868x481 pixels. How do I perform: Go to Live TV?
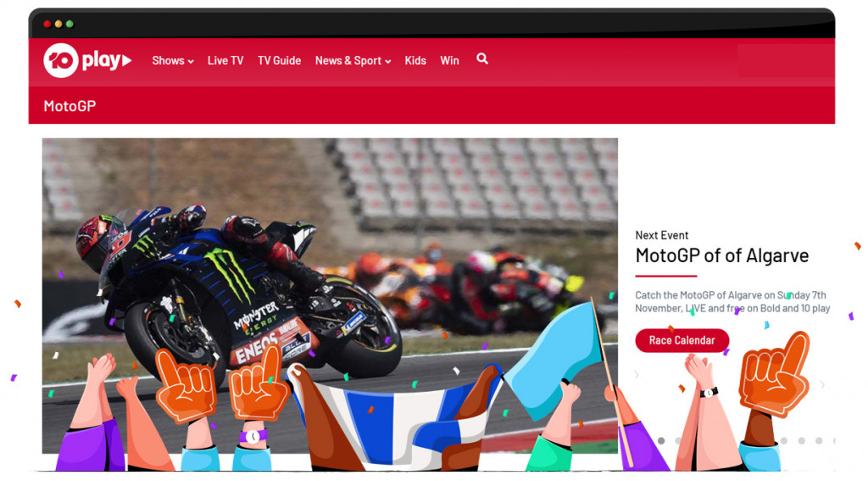pyautogui.click(x=225, y=60)
